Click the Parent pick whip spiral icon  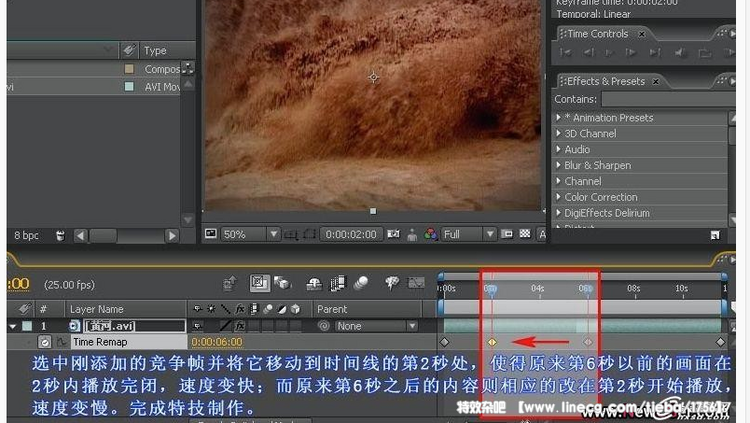[324, 326]
